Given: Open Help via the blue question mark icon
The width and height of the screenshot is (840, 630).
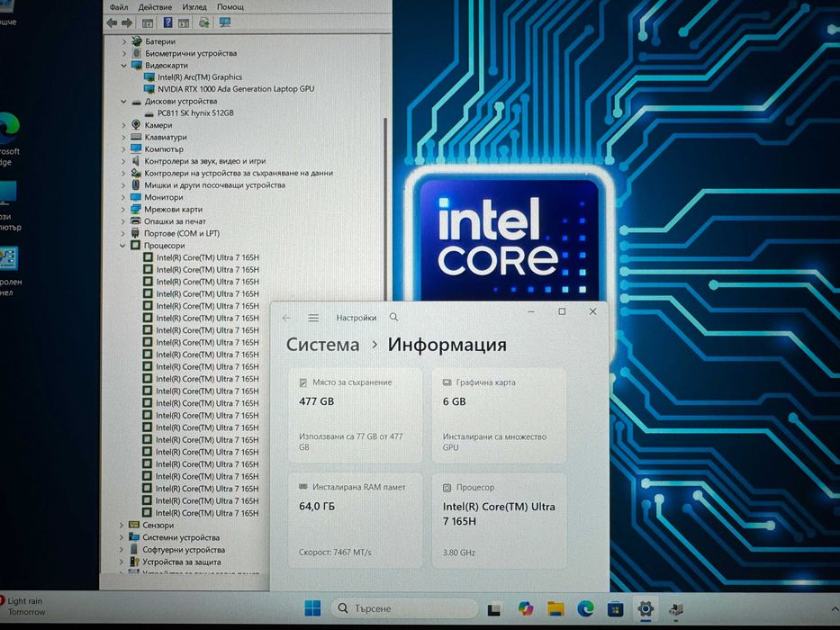Looking at the screenshot, I should [x=167, y=22].
